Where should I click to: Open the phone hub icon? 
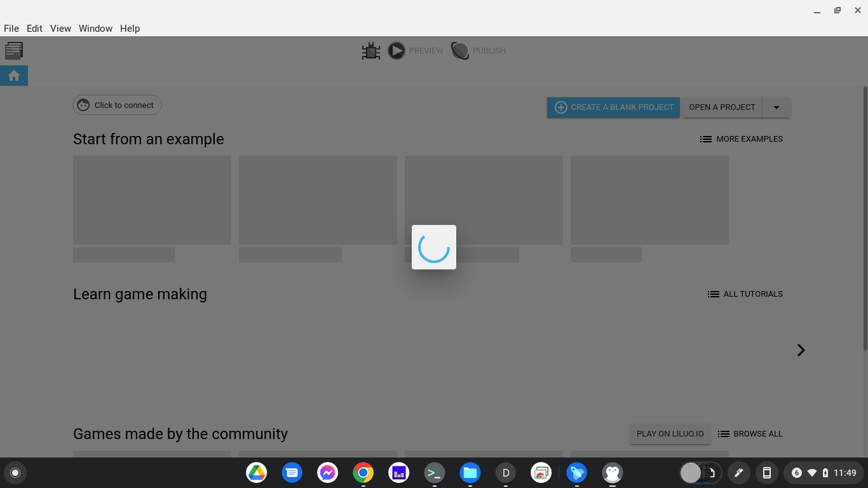pyautogui.click(x=767, y=473)
